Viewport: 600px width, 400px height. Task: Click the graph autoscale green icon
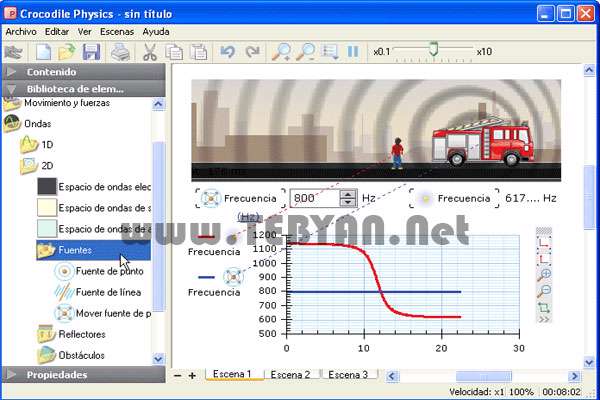coord(544,307)
